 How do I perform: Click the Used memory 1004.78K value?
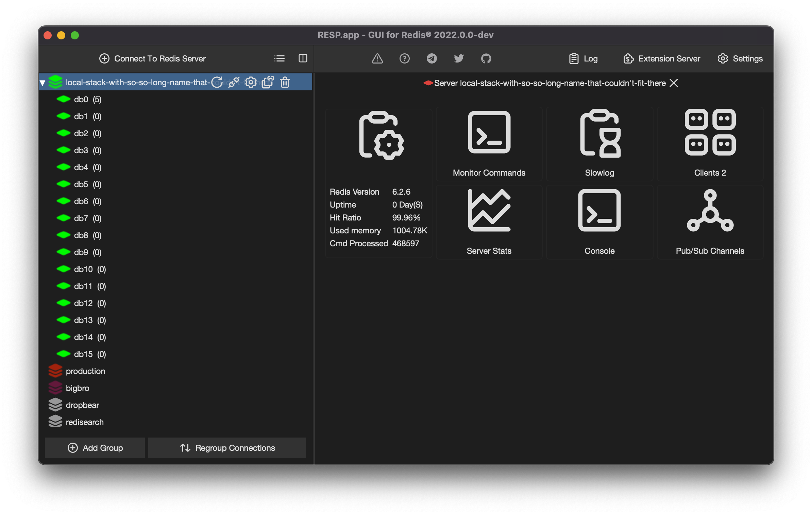point(410,230)
